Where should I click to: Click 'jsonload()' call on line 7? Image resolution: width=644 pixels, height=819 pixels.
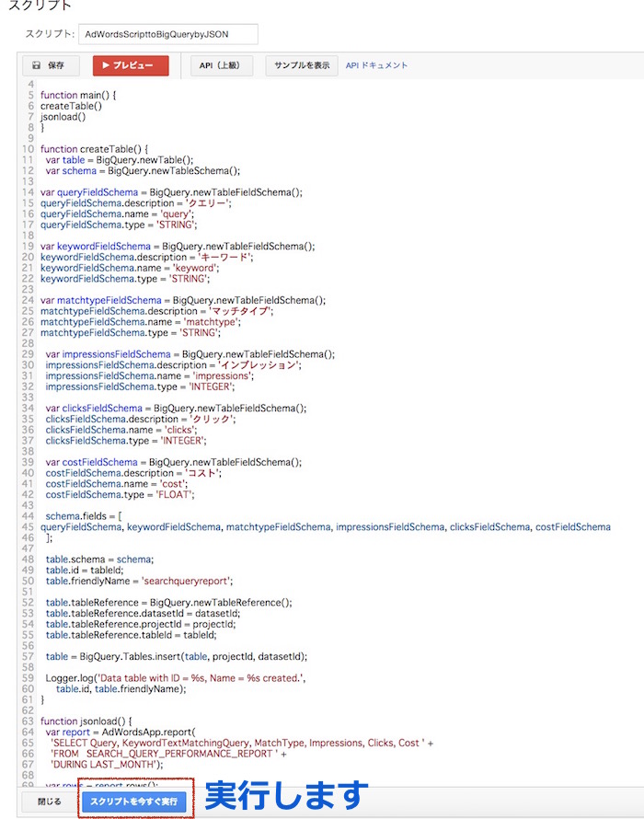(63, 117)
